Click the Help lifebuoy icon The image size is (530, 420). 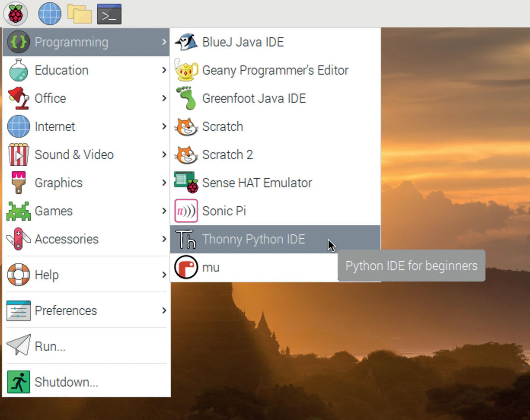click(19, 275)
